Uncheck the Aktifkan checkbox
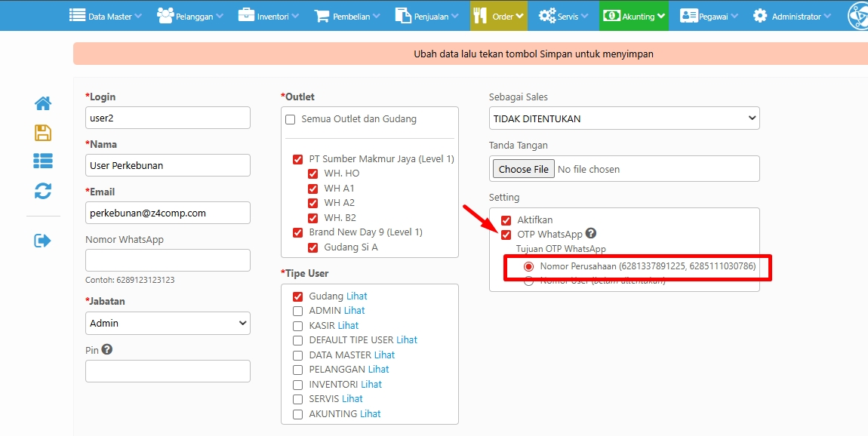Screen dimensions: 868x436 (506, 220)
